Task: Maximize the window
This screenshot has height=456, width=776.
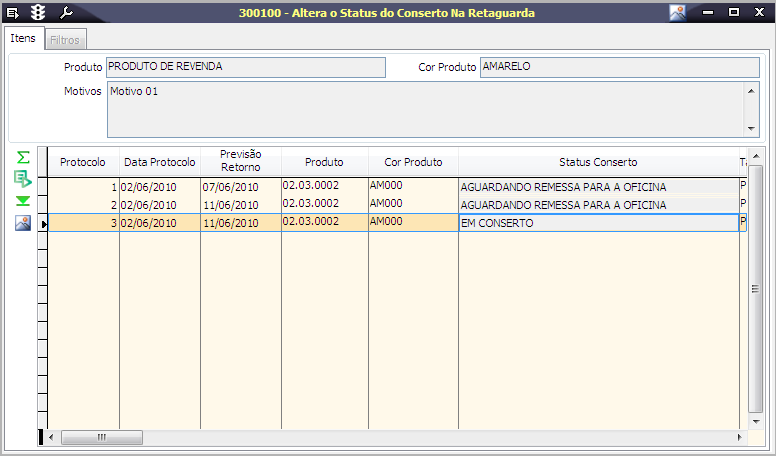Action: coord(734,12)
